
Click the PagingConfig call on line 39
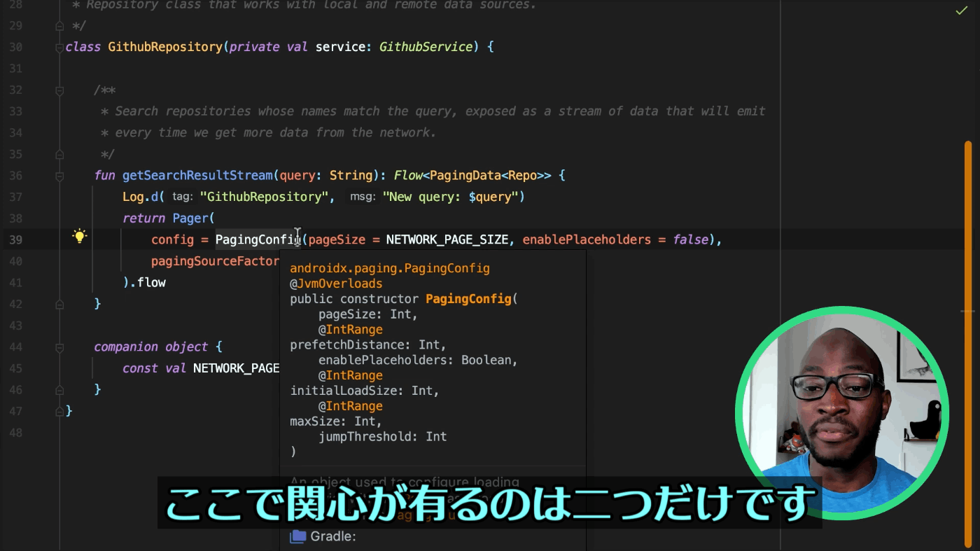click(258, 239)
